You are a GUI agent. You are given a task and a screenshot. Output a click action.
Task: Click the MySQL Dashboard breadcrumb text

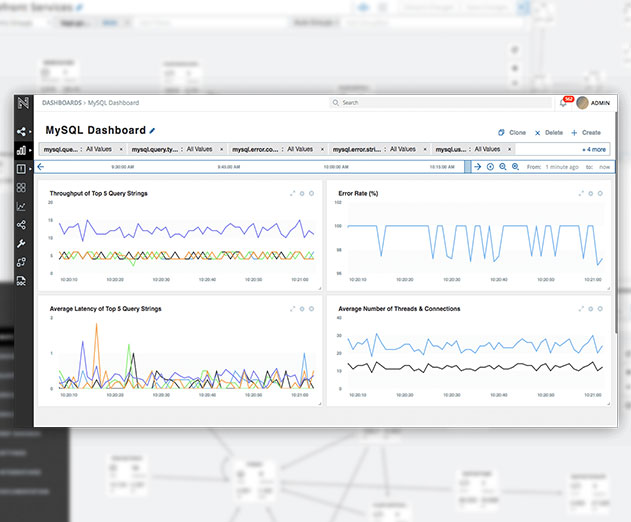[x=113, y=103]
